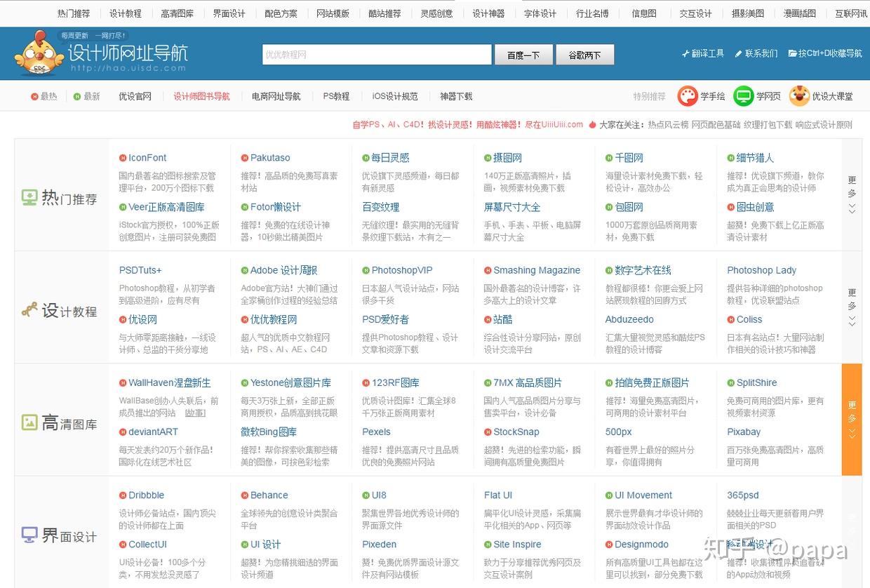Open the 123RF图库 link
870x588 pixels.
(x=396, y=382)
